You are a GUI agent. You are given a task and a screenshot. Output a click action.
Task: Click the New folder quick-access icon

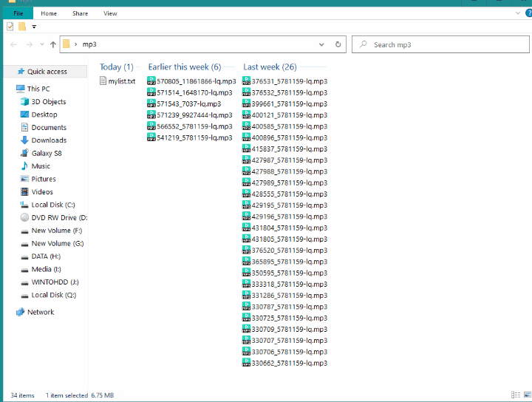[x=22, y=26]
